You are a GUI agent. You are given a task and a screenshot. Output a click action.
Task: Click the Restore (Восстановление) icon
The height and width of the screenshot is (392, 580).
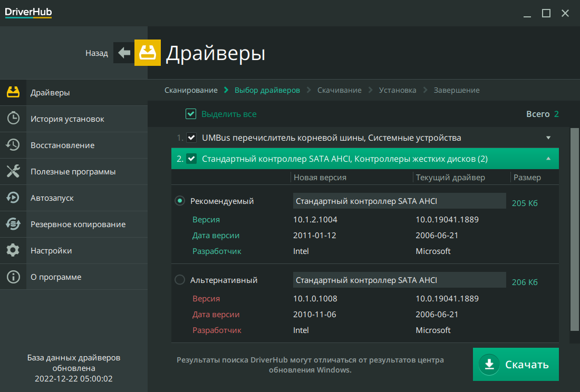pos(13,145)
